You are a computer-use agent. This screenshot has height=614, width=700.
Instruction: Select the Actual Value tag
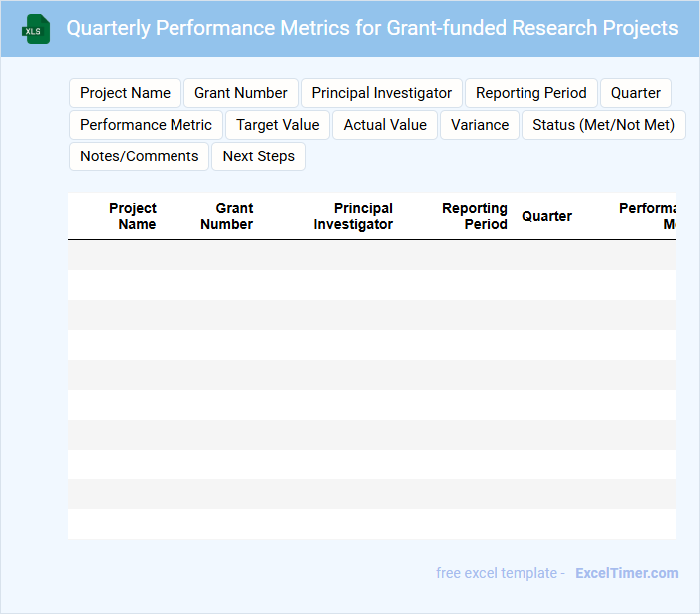tap(385, 125)
